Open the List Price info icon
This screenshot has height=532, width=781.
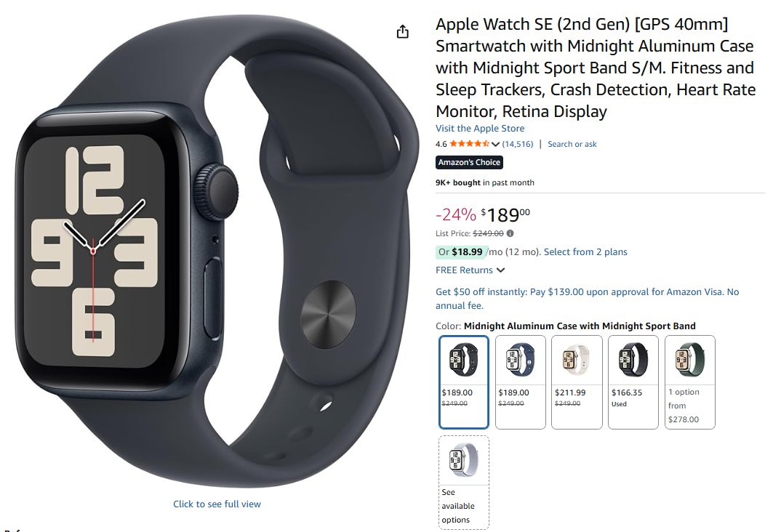coord(510,233)
